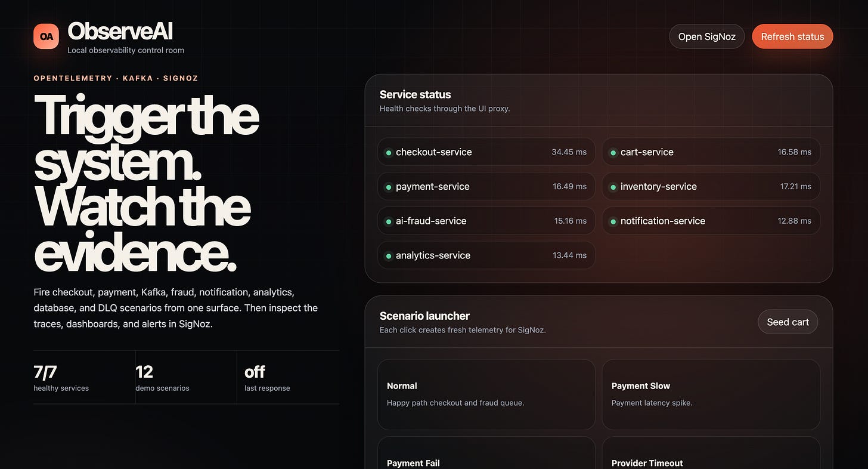The image size is (868, 469).
Task: Launch the Normal scenario card
Action: [486, 394]
